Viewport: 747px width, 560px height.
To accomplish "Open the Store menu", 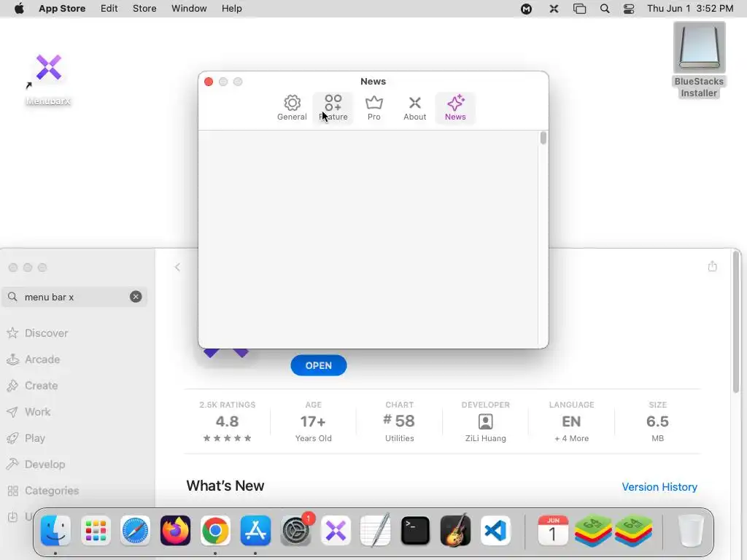I will click(144, 9).
